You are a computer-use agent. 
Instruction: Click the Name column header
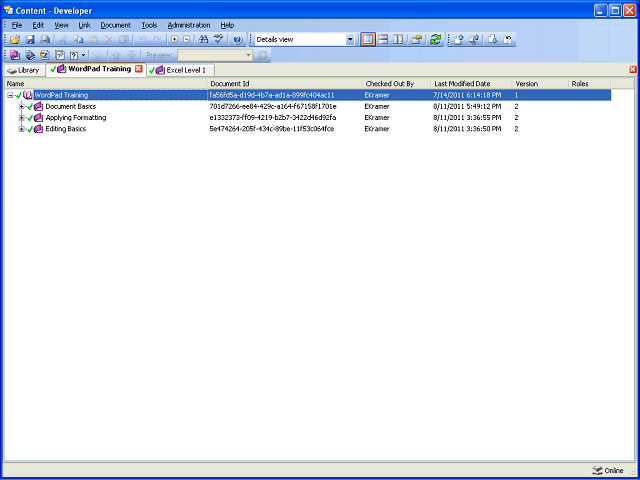106,84
